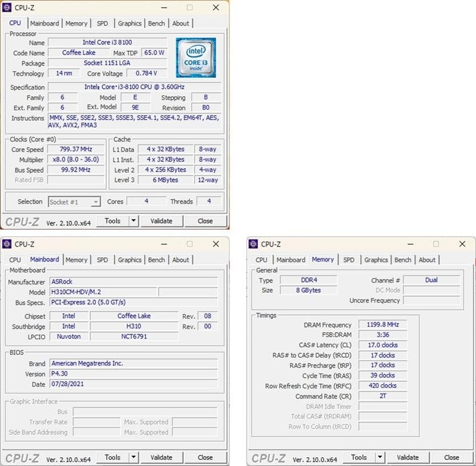Click Validate in the Mainboard window
This screenshot has height=466, width=476.
pos(162,457)
